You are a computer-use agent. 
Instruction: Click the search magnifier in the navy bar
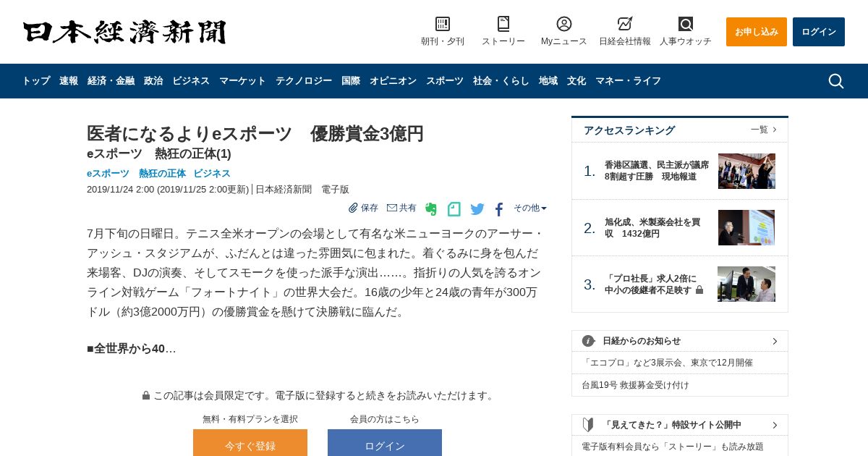[836, 81]
